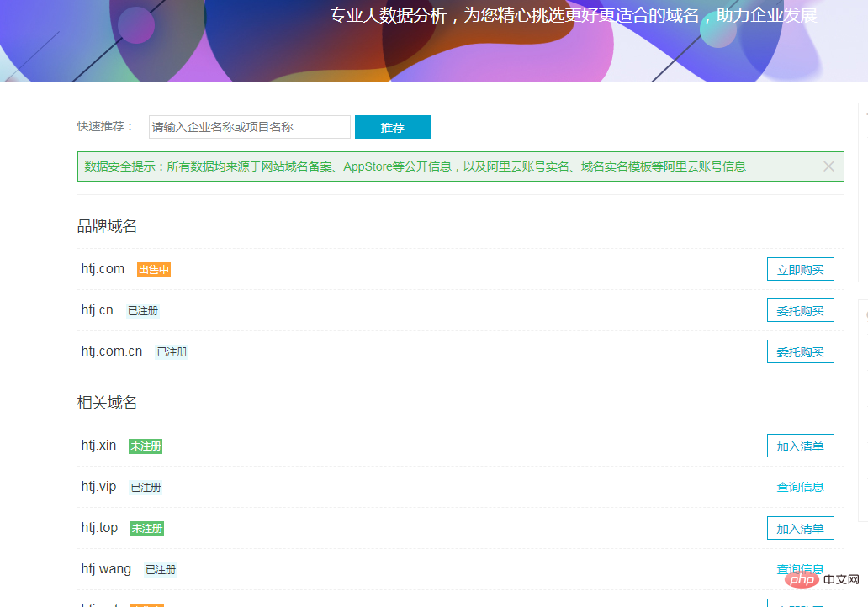Click 委托购买 for htj.com.cn
Image resolution: width=868 pixels, height=607 pixels.
[x=800, y=351]
